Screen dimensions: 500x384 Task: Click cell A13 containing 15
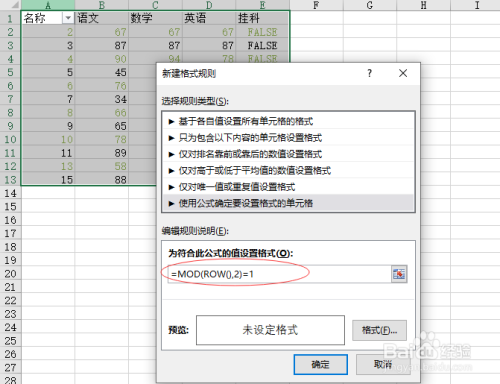click(x=48, y=180)
